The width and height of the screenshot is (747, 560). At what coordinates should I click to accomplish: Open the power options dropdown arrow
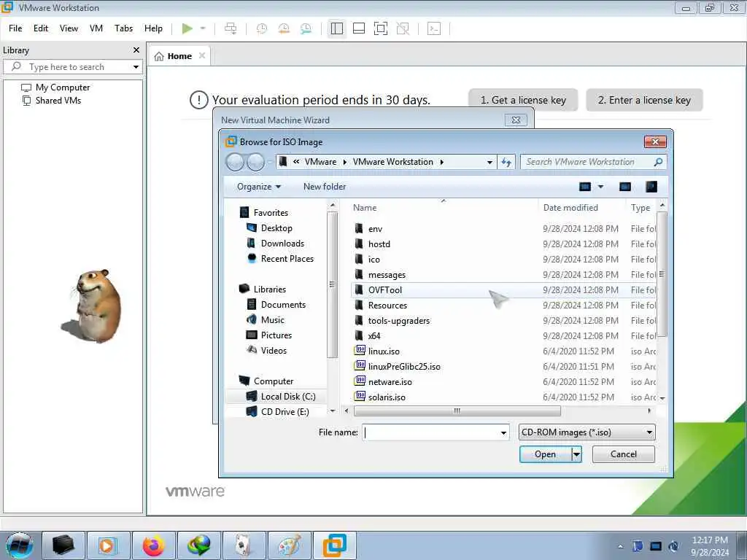click(x=203, y=28)
